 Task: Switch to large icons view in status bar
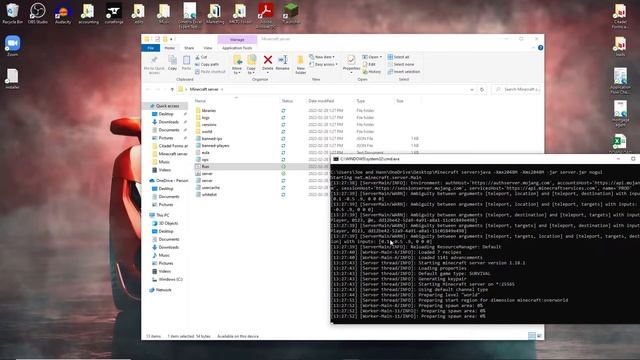point(540,336)
